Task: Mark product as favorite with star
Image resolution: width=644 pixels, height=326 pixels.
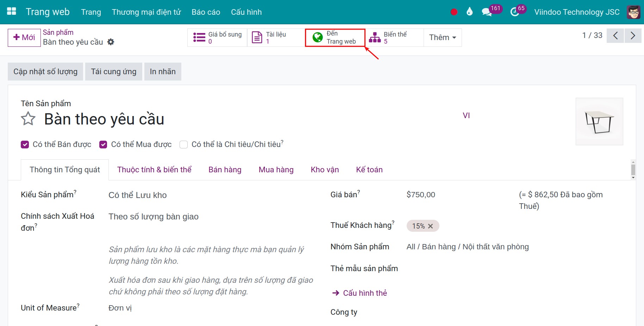Action: pyautogui.click(x=28, y=119)
